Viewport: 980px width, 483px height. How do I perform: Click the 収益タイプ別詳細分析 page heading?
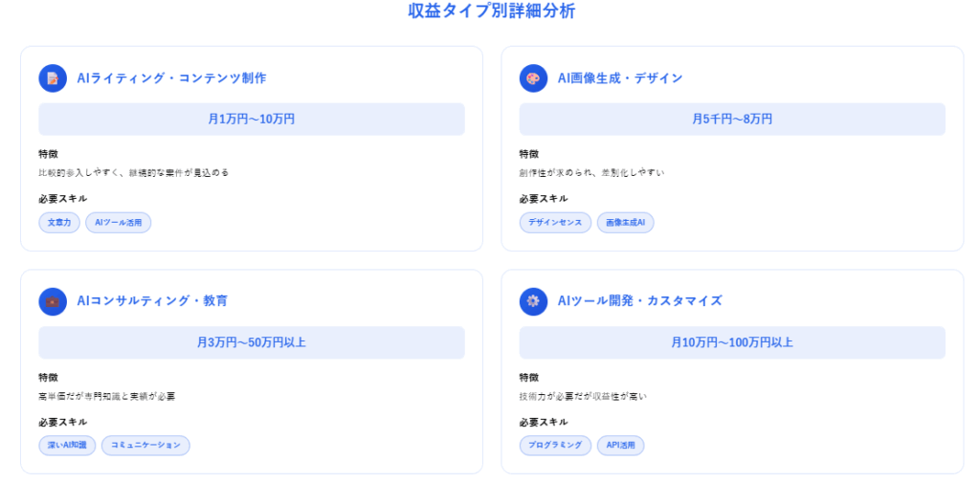point(491,11)
